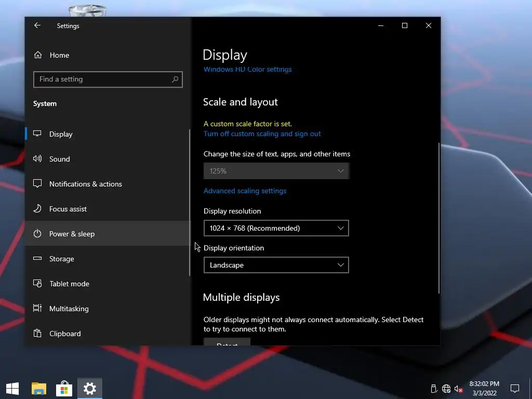This screenshot has width=532, height=399.
Task: Open Tablet mode settings
Action: [x=108, y=284]
